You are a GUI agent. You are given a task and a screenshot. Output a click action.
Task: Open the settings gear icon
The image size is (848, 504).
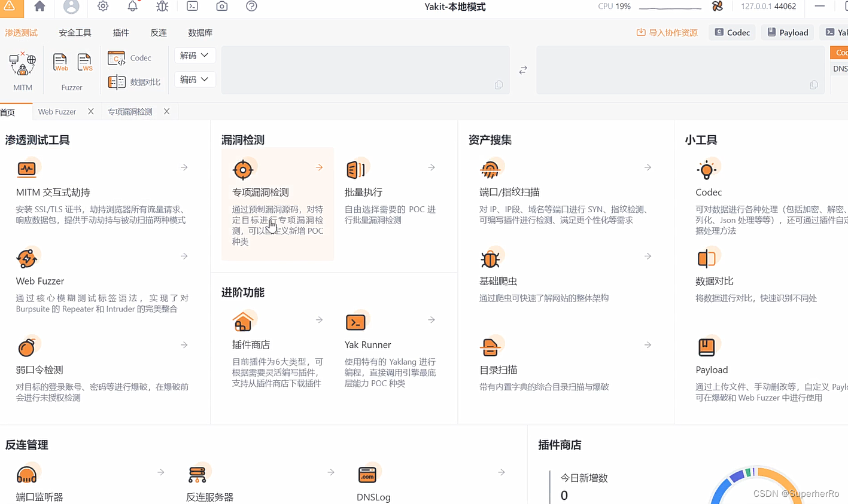[x=103, y=7]
